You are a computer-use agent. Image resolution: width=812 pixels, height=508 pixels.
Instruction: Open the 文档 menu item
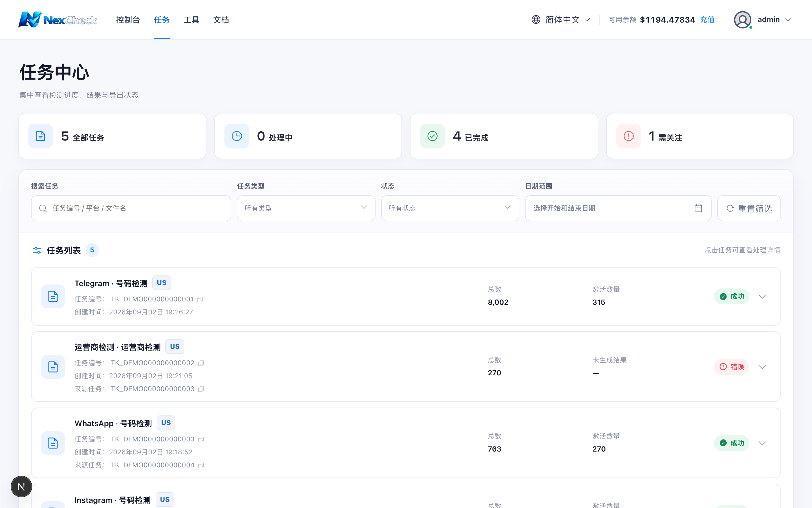pos(221,20)
